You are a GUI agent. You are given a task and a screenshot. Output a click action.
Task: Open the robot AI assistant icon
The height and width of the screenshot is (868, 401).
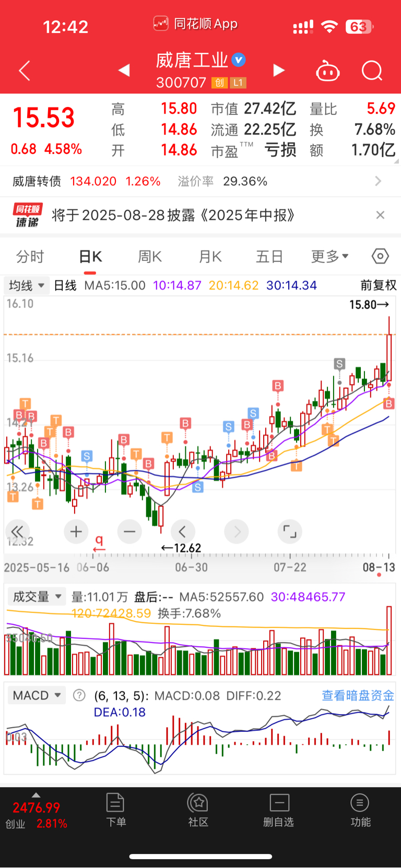click(328, 70)
